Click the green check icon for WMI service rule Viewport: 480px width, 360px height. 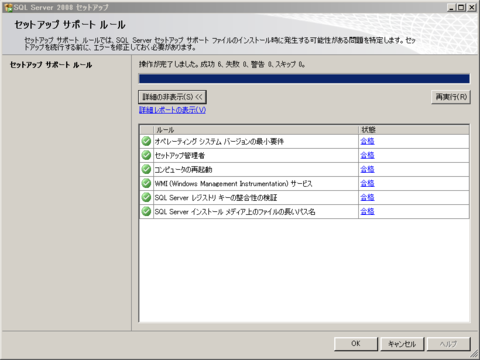point(146,183)
